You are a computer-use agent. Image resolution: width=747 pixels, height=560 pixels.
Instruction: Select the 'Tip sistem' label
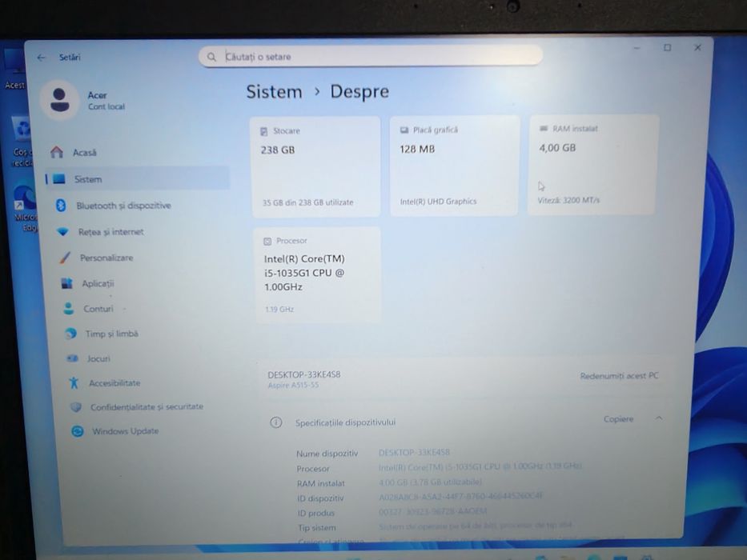point(317,528)
